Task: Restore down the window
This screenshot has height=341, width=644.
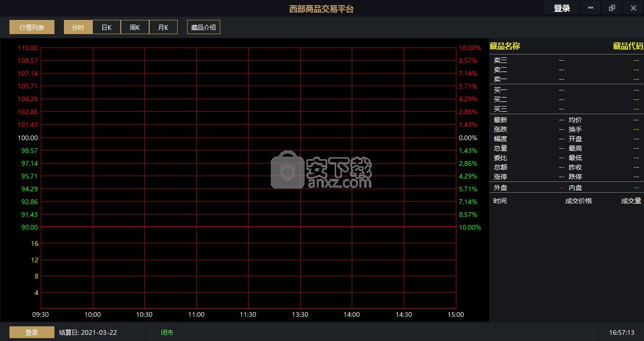Action: [x=612, y=8]
